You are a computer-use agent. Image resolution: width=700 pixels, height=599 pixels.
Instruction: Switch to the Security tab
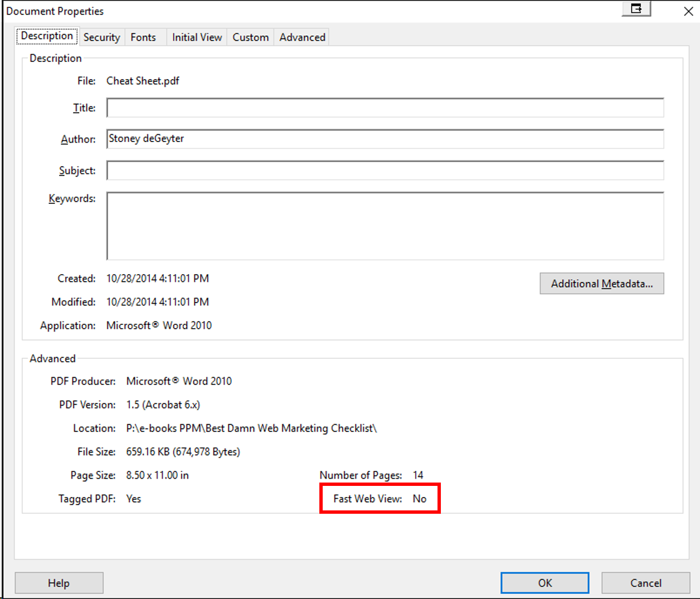pos(101,37)
